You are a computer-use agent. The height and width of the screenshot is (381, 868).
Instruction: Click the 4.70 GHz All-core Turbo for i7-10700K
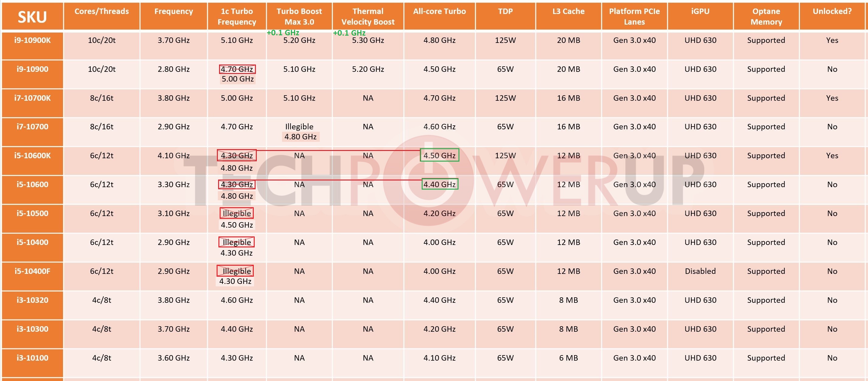(x=439, y=98)
